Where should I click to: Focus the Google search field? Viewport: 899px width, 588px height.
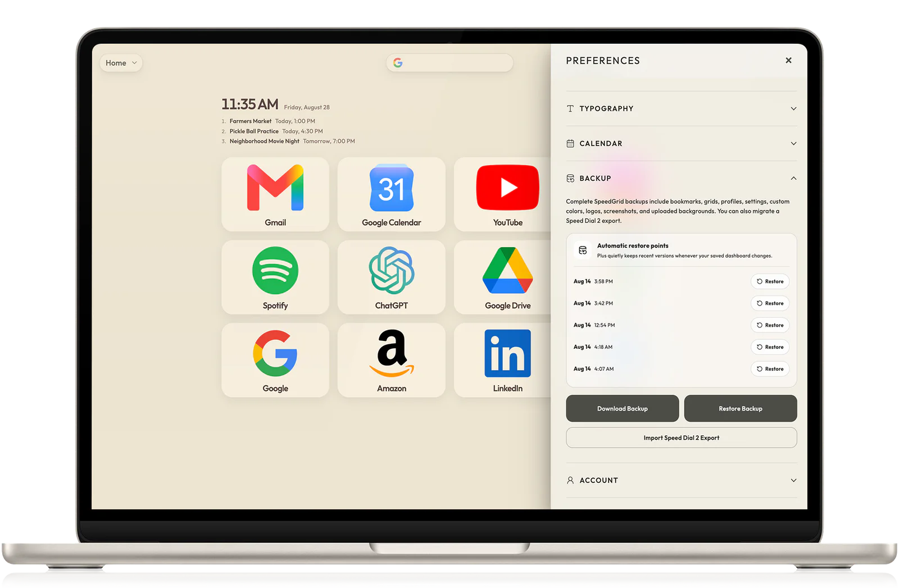coord(449,63)
